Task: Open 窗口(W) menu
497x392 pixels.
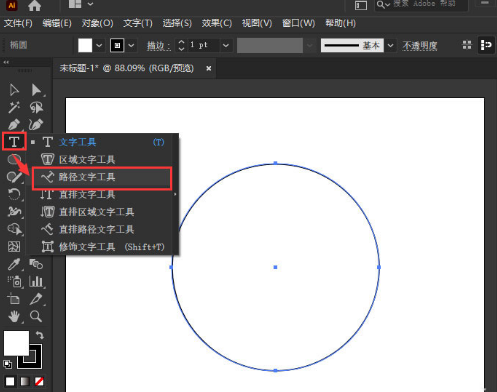Action: click(x=298, y=23)
